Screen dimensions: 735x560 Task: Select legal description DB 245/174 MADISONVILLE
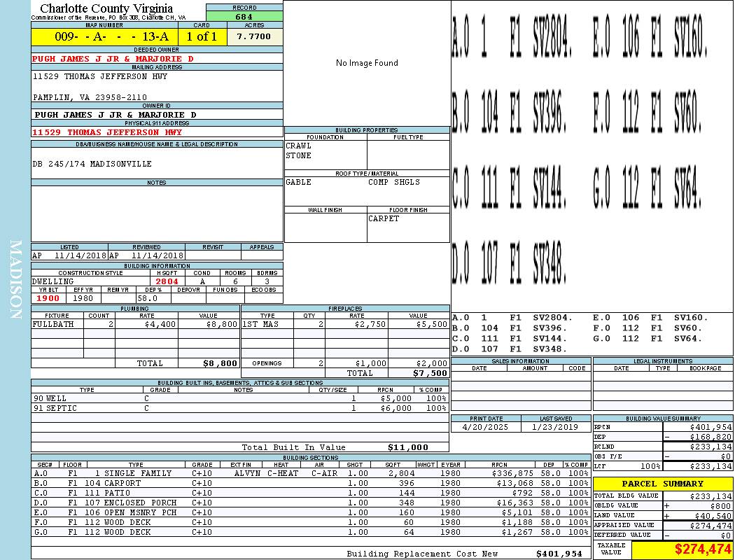[x=92, y=164]
